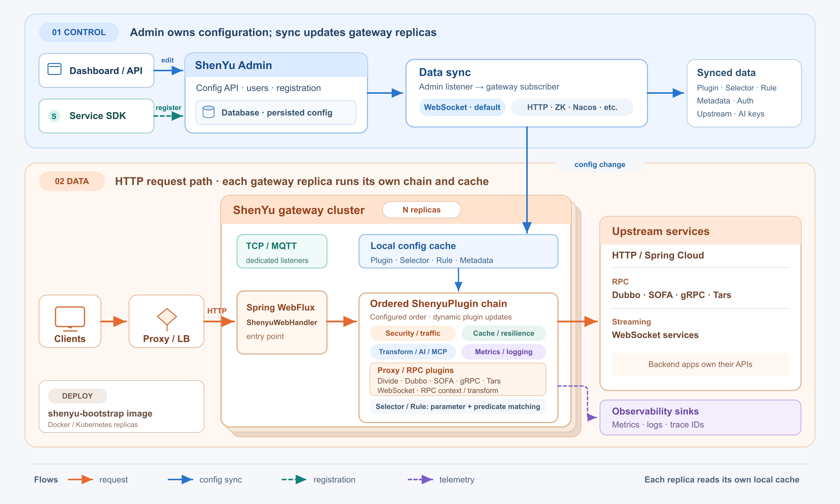Image resolution: width=840 pixels, height=504 pixels.
Task: Click the Data sync title
Action: pyautogui.click(x=445, y=72)
